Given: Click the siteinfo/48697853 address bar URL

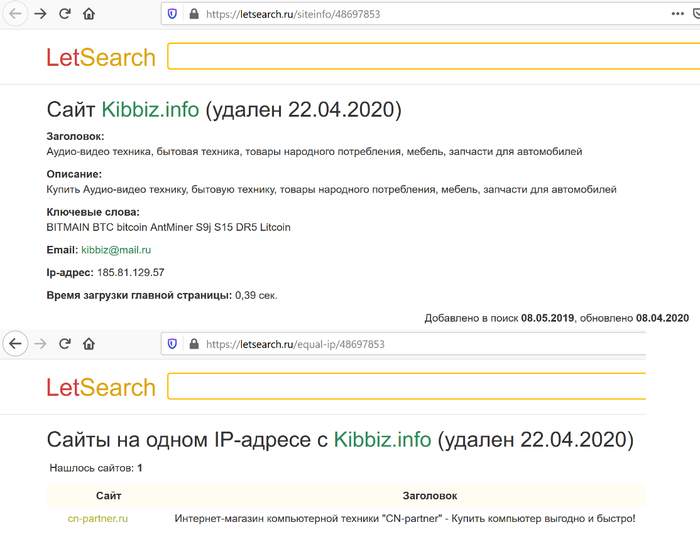Looking at the screenshot, I should 293,14.
